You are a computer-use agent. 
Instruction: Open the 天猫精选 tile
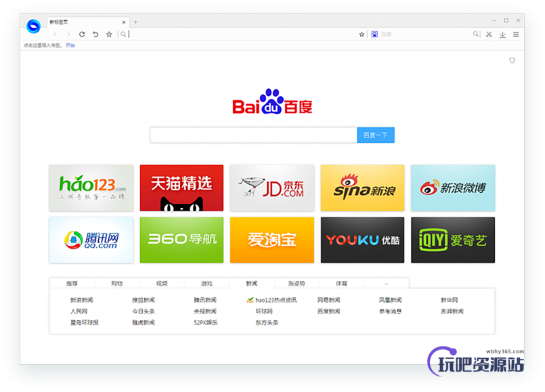click(x=181, y=188)
